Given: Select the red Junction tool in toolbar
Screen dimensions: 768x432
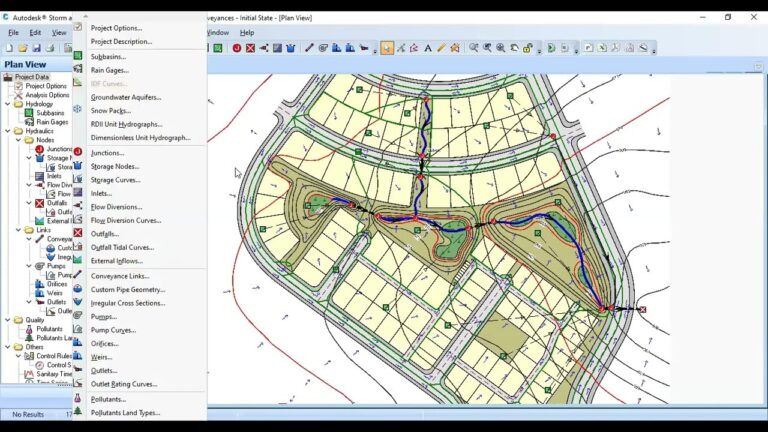Looking at the screenshot, I should 237,48.
